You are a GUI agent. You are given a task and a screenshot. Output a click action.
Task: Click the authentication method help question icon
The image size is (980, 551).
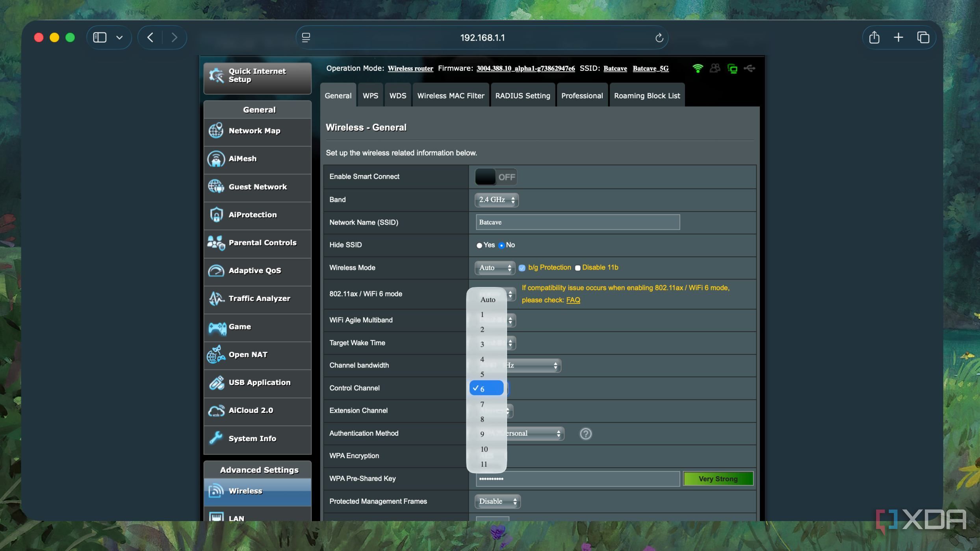(585, 434)
